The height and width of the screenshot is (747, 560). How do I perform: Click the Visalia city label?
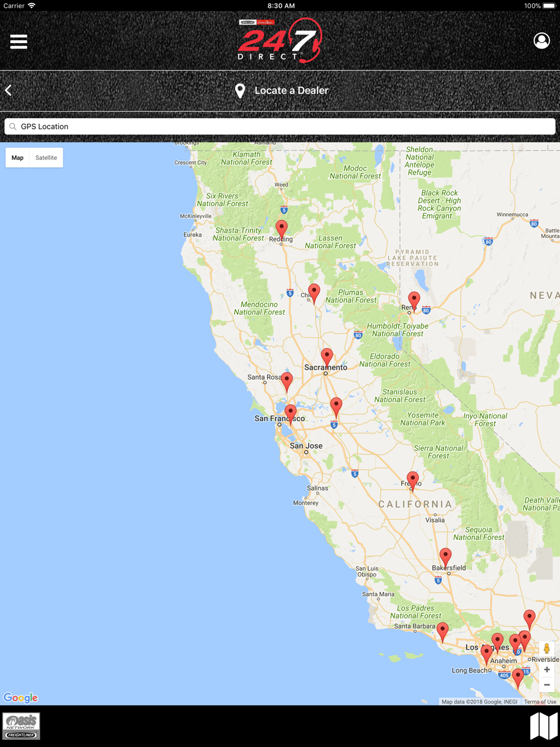coord(435,520)
